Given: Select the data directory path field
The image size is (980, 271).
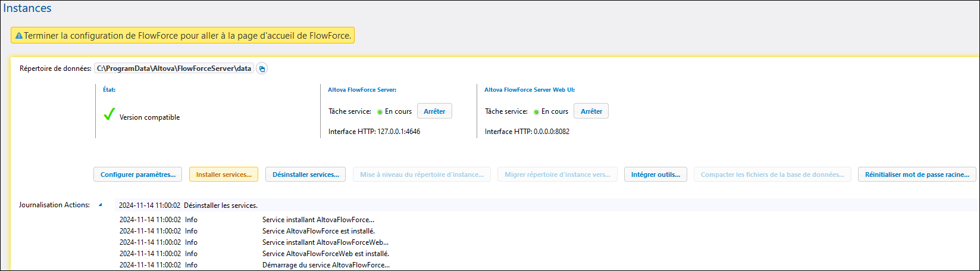Looking at the screenshot, I should click(174, 68).
